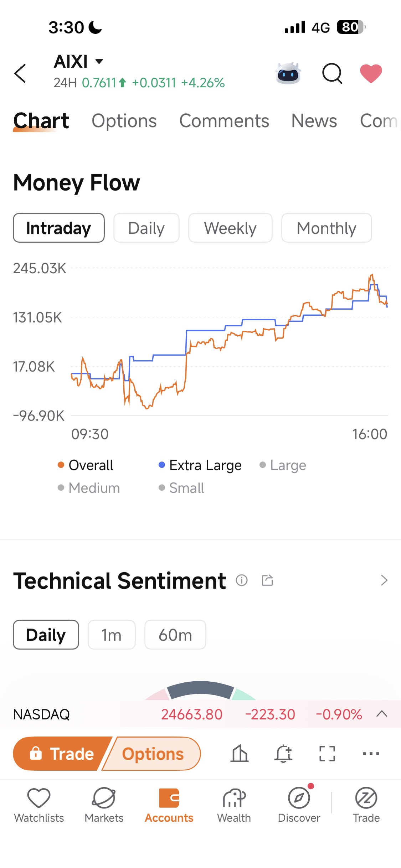Tap the back arrow icon

point(20,73)
